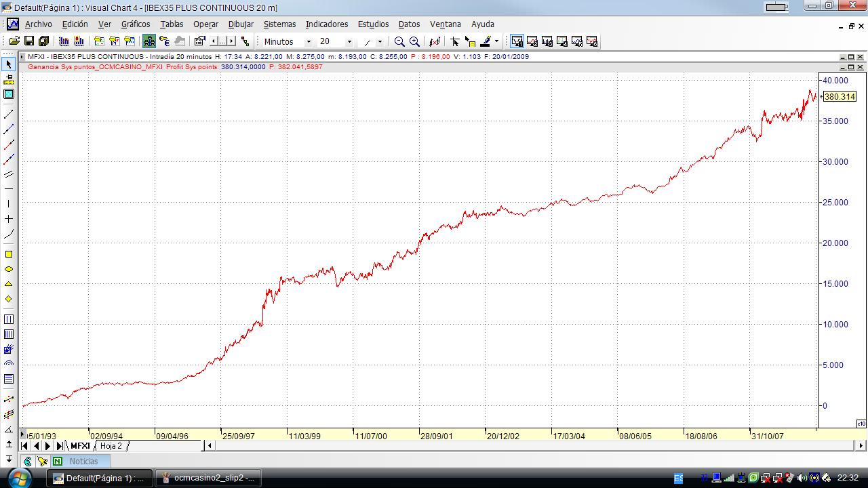Open a file with the folder icon

pyautogui.click(x=14, y=41)
